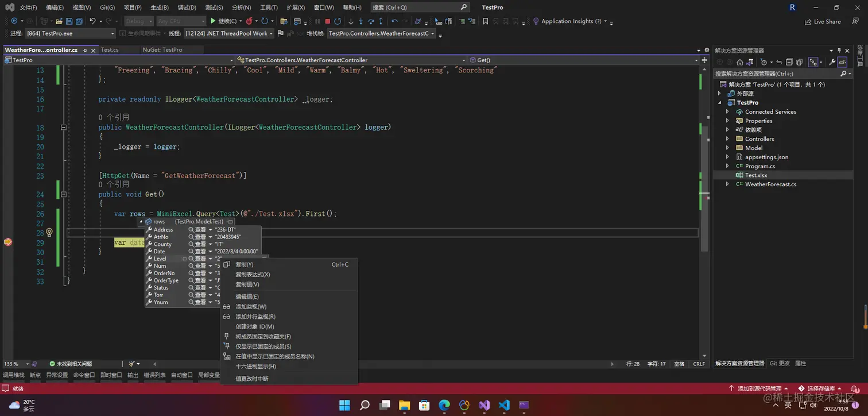Click the Open file folder icon
The width and height of the screenshot is (868, 416).
click(59, 21)
